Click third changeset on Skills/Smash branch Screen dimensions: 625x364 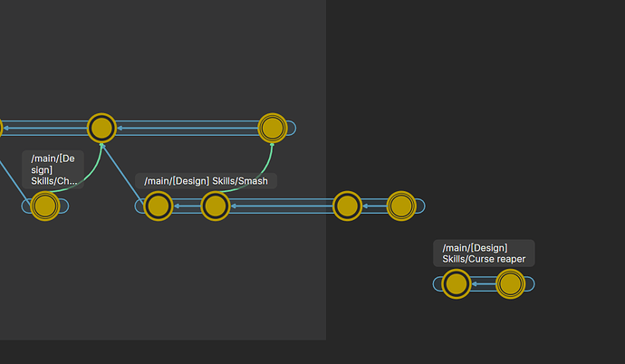347,206
